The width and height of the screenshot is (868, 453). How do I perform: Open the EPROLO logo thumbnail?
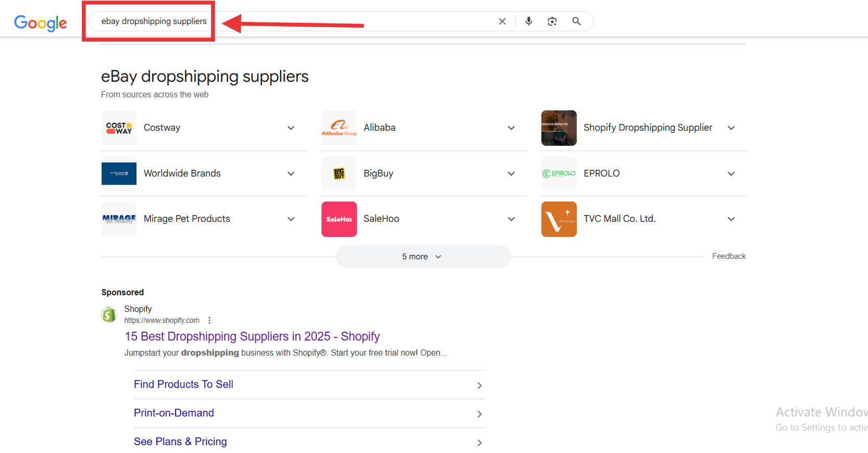coord(559,173)
